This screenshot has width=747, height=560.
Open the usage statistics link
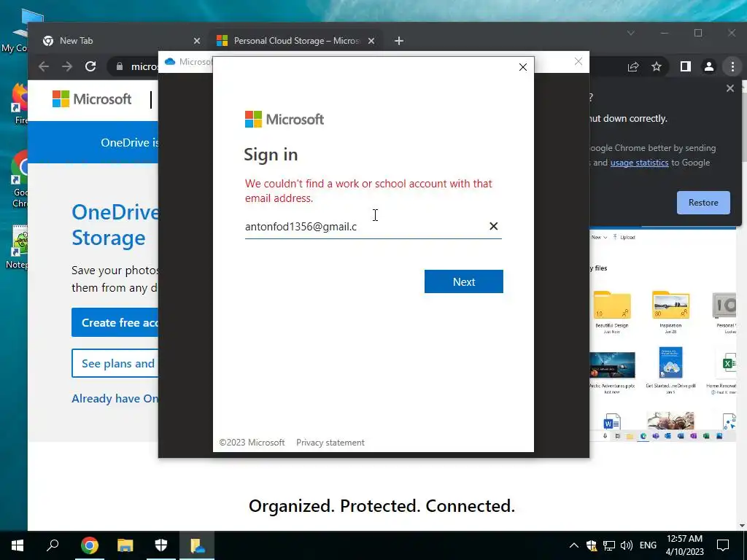tap(639, 163)
